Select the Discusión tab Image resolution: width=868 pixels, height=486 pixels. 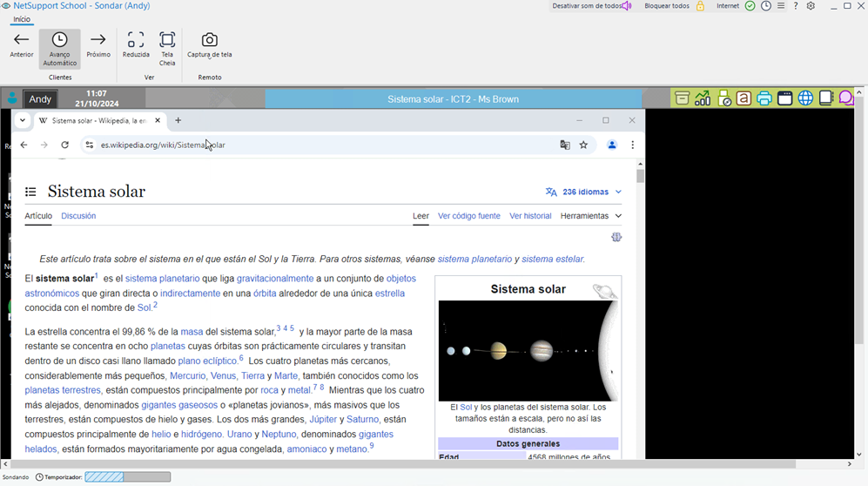78,216
